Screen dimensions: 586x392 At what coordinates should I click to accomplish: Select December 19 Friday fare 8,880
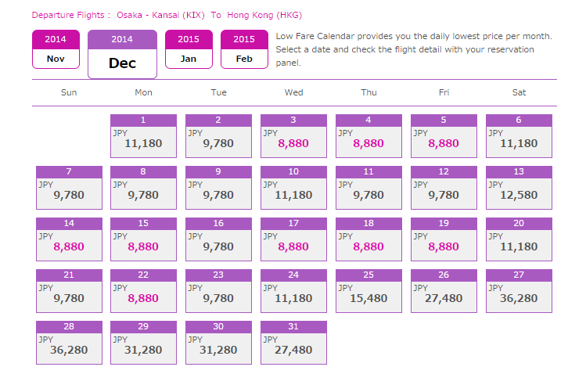coord(444,239)
